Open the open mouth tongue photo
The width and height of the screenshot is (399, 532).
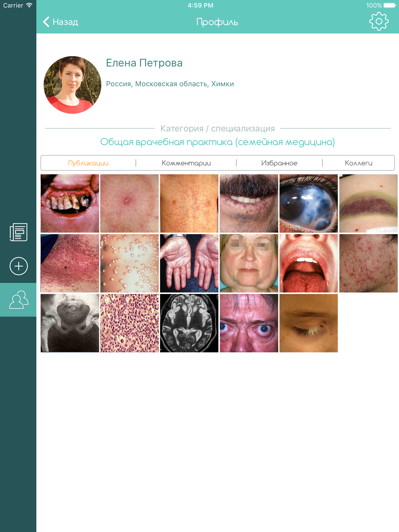pos(309,263)
